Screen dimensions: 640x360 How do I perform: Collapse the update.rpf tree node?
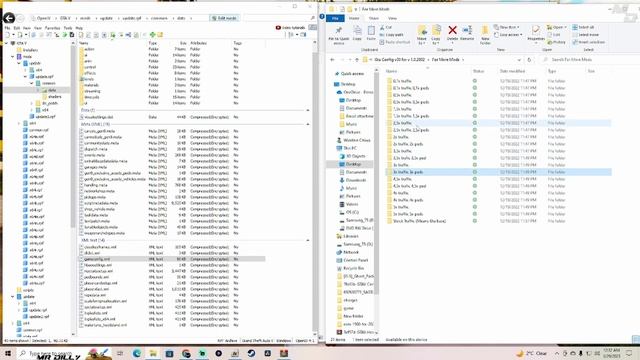pyautogui.click(x=25, y=76)
